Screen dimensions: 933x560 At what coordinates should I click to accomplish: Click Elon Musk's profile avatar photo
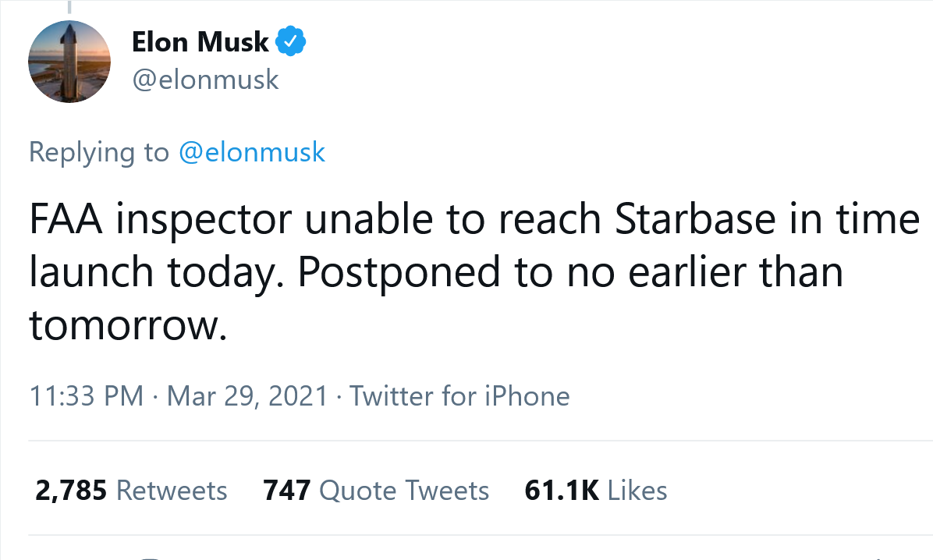[69, 62]
